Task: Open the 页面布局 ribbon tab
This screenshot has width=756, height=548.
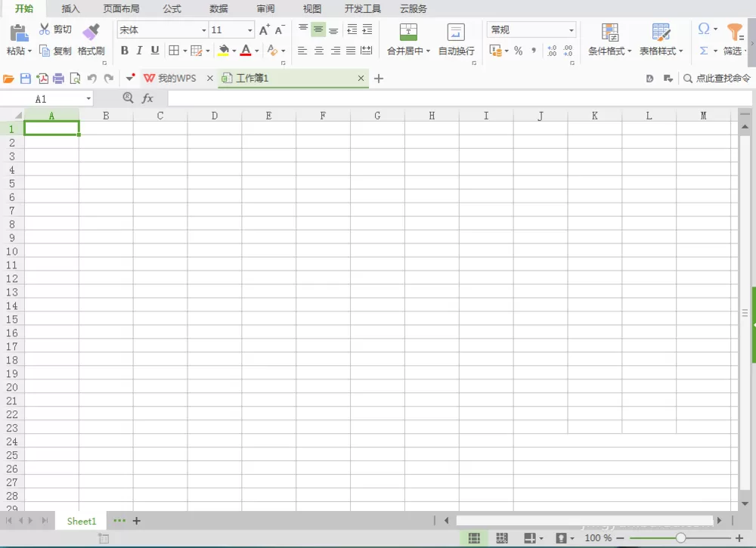Action: pyautogui.click(x=121, y=8)
